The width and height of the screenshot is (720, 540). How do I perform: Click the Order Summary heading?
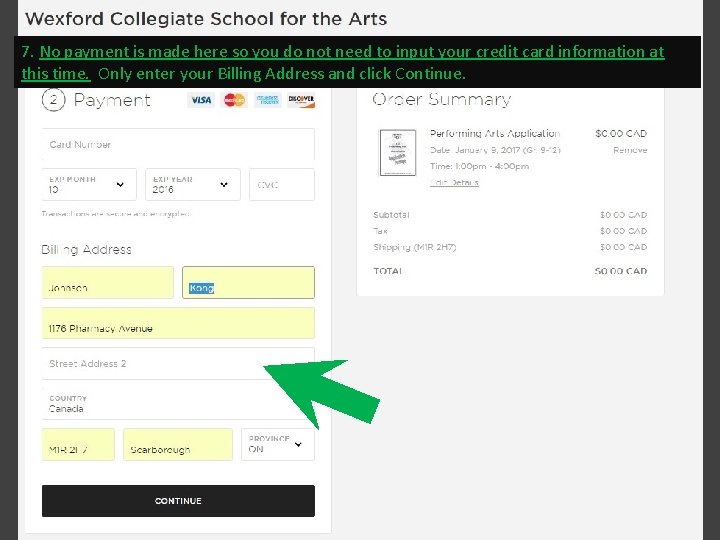(442, 100)
